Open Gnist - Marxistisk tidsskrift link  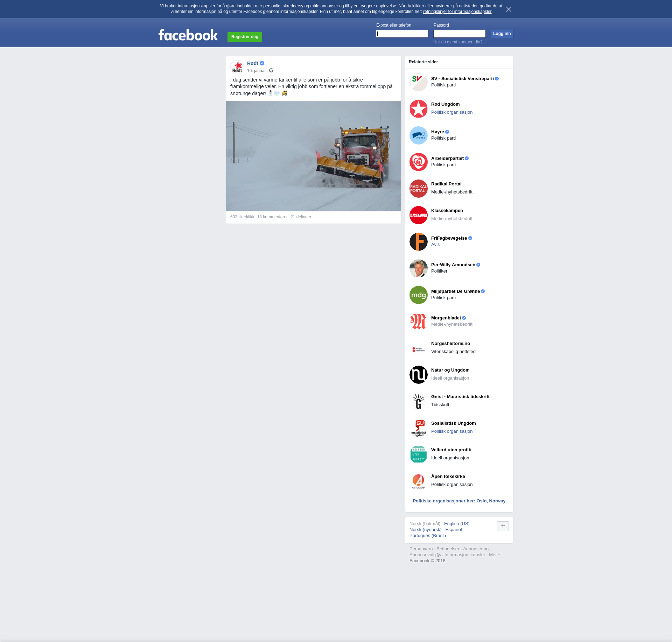pos(460,397)
